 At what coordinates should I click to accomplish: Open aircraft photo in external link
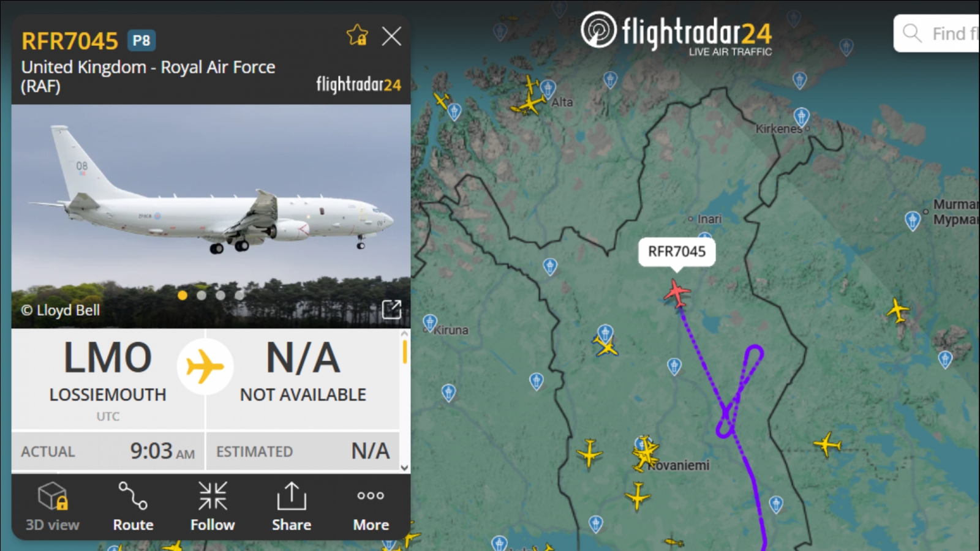pyautogui.click(x=391, y=309)
